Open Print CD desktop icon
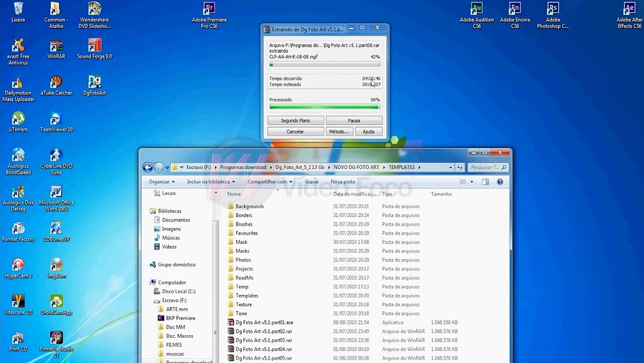The width and height of the screenshot is (644, 363). 18,341
